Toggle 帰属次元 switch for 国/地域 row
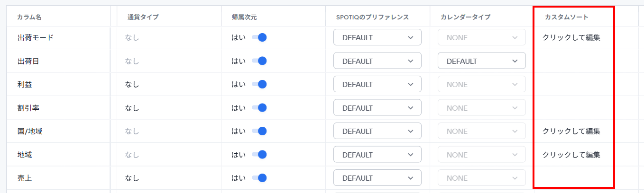644x193 pixels. point(259,131)
